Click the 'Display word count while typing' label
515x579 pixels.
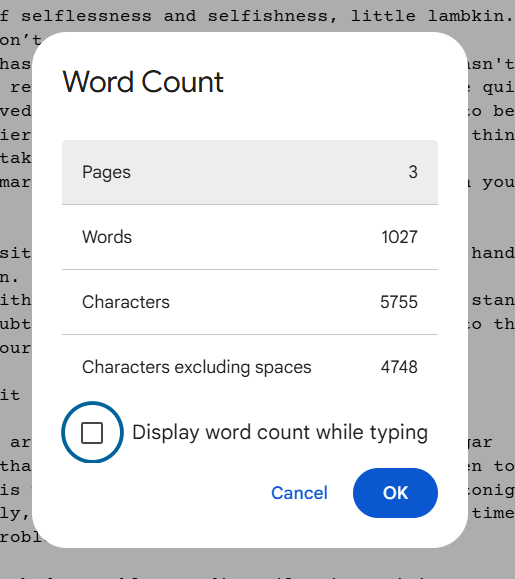coord(280,432)
